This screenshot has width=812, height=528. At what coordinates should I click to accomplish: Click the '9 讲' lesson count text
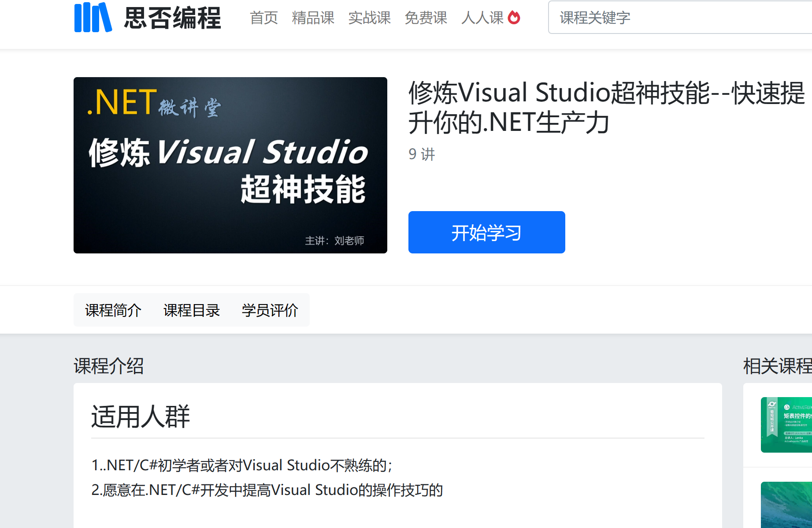pyautogui.click(x=422, y=154)
